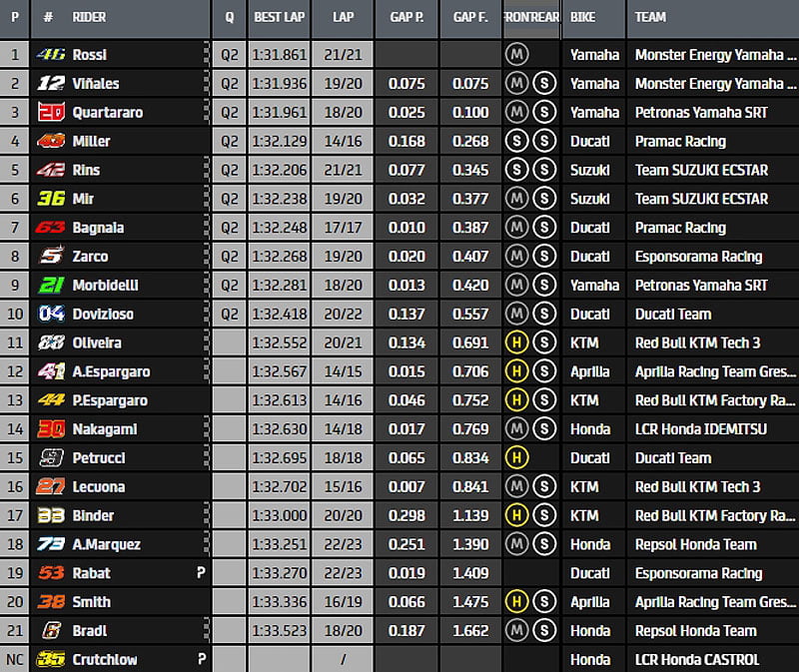Click gap value 0.298 in Binder's row
This screenshot has height=672, width=799.
pyautogui.click(x=406, y=515)
